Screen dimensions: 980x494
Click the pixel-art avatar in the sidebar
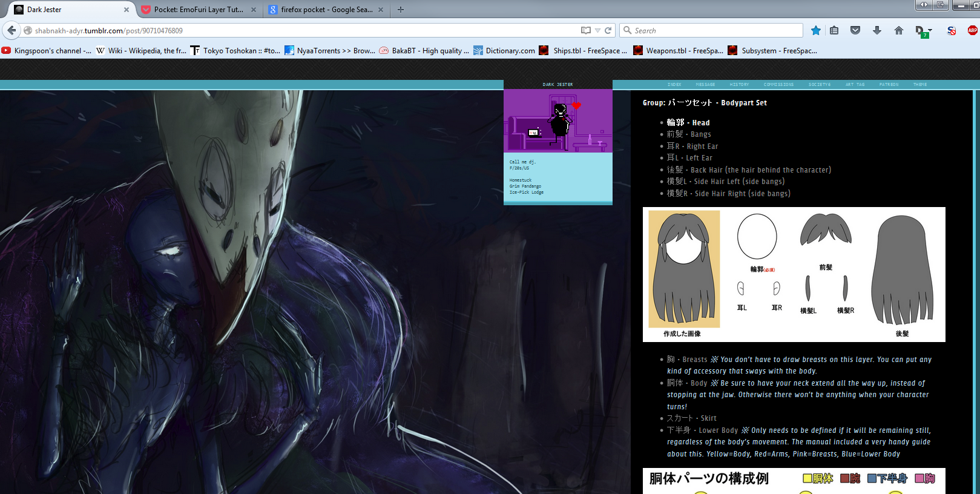click(558, 120)
